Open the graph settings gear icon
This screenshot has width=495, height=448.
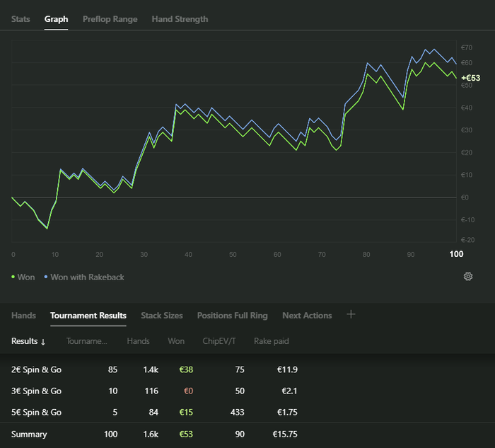click(467, 277)
